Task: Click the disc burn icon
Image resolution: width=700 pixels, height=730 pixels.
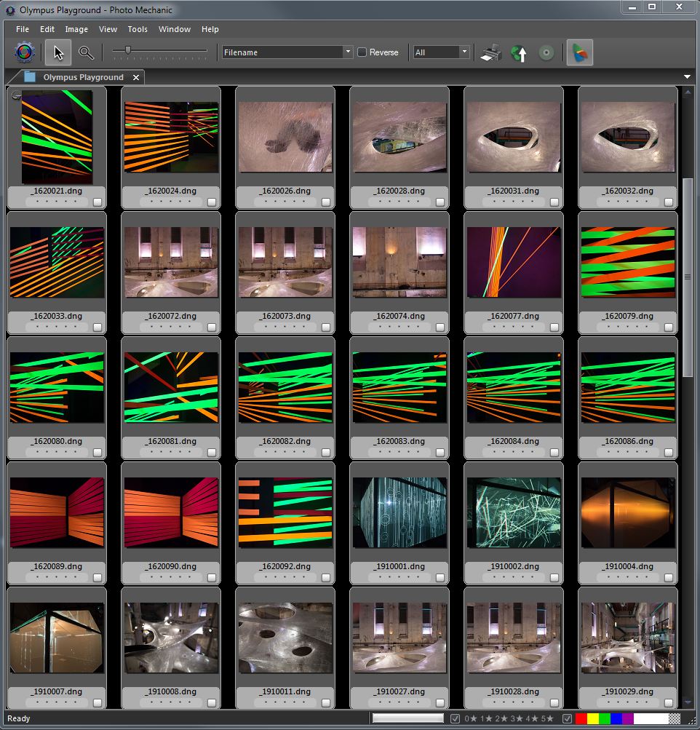Action: coord(546,52)
